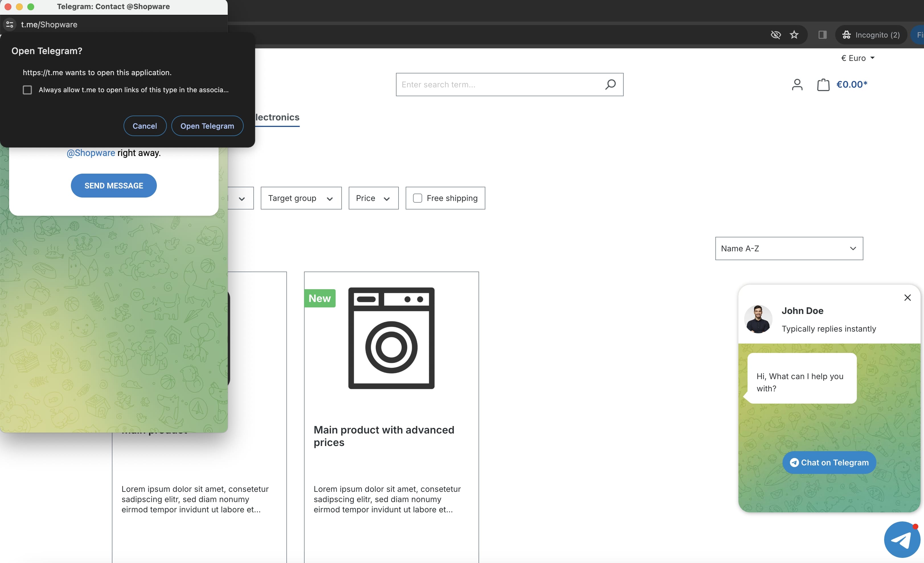Click the John Doe name heading

802,311
